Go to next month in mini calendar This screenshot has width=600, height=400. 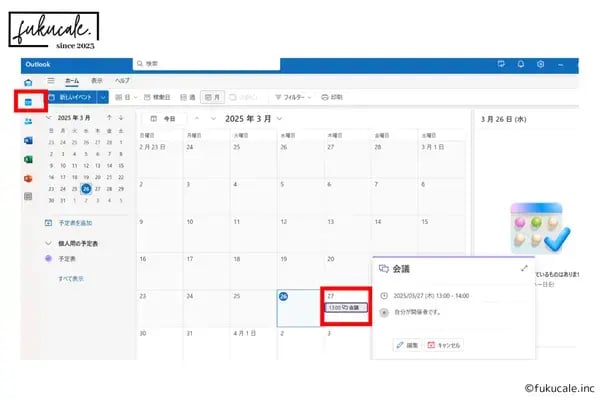tap(121, 118)
